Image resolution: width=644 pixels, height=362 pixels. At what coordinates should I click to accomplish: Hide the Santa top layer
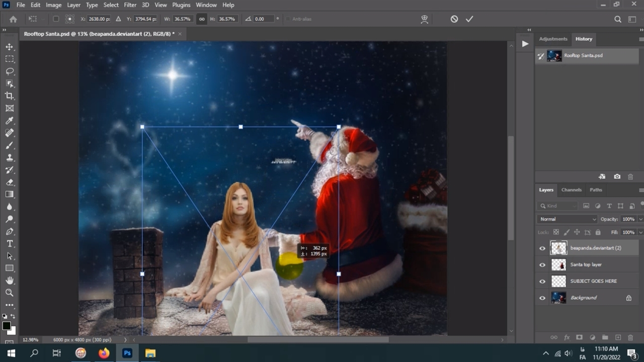click(542, 265)
